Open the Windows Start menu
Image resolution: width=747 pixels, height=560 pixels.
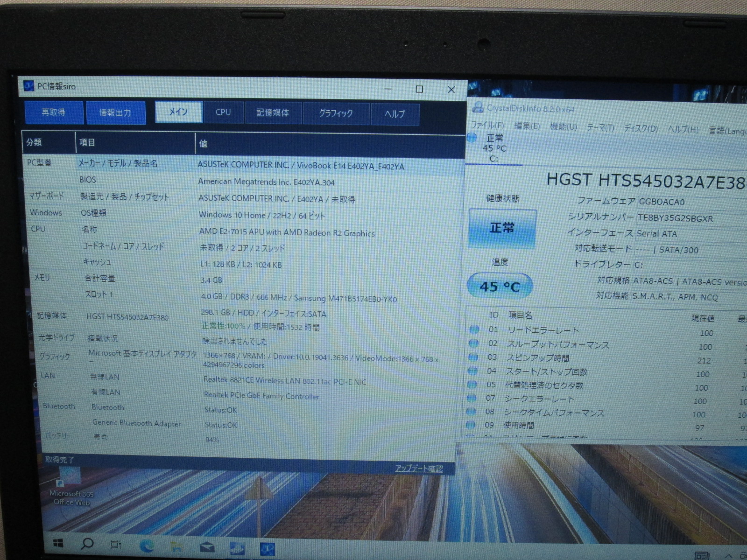pyautogui.click(x=58, y=543)
